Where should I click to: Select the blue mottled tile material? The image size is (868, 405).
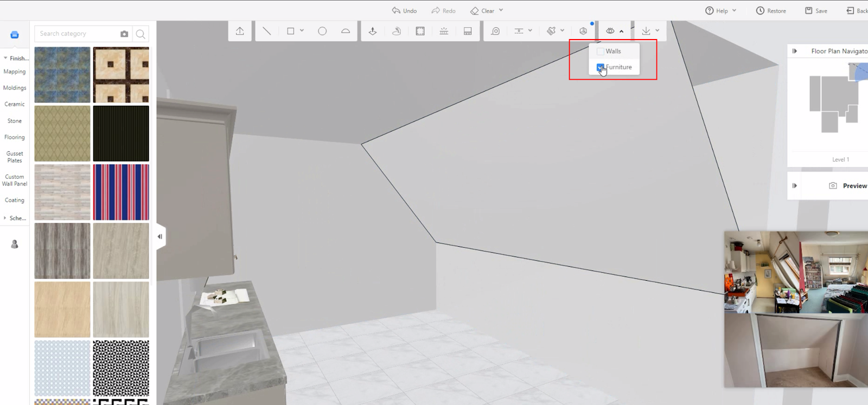pyautogui.click(x=62, y=75)
